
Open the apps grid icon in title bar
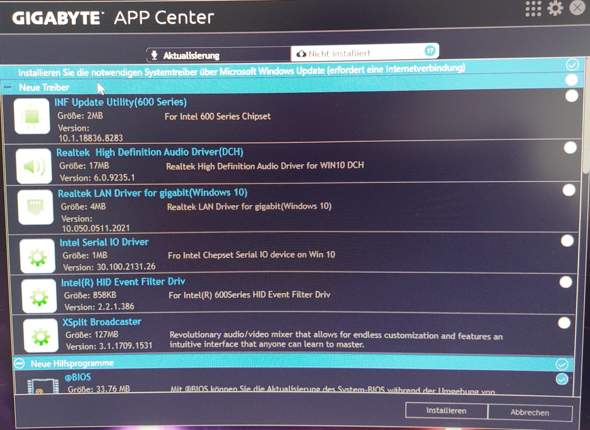pyautogui.click(x=533, y=9)
